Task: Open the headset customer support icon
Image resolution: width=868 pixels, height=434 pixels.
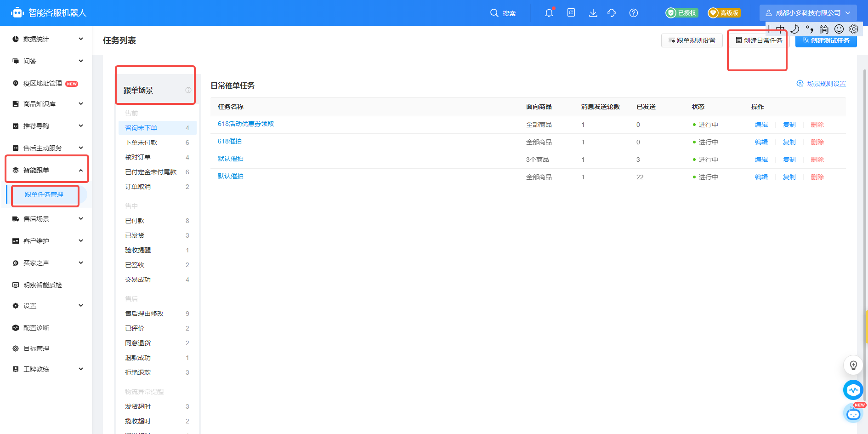Action: pyautogui.click(x=612, y=13)
